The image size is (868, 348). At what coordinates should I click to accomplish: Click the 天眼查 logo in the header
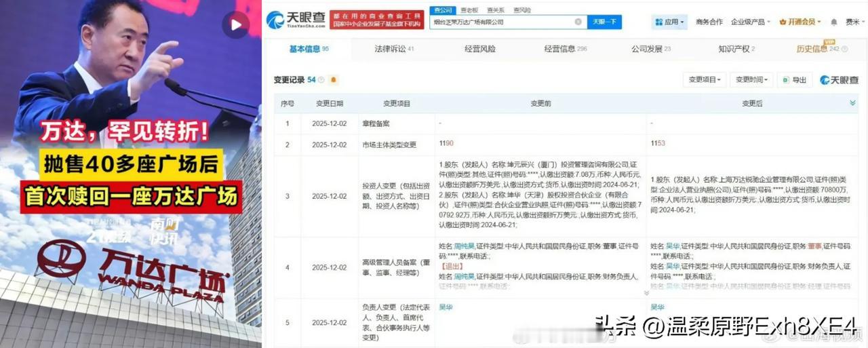click(x=295, y=20)
